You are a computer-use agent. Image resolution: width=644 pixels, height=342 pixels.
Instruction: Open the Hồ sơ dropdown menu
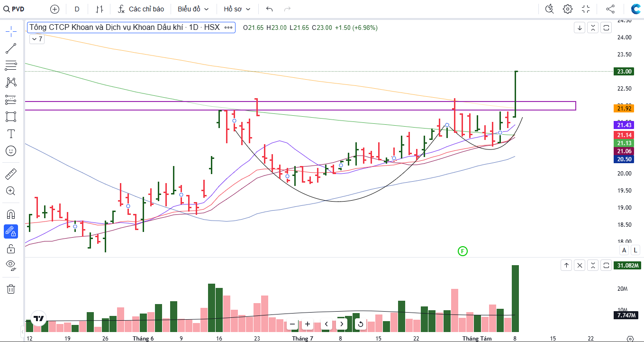237,9
